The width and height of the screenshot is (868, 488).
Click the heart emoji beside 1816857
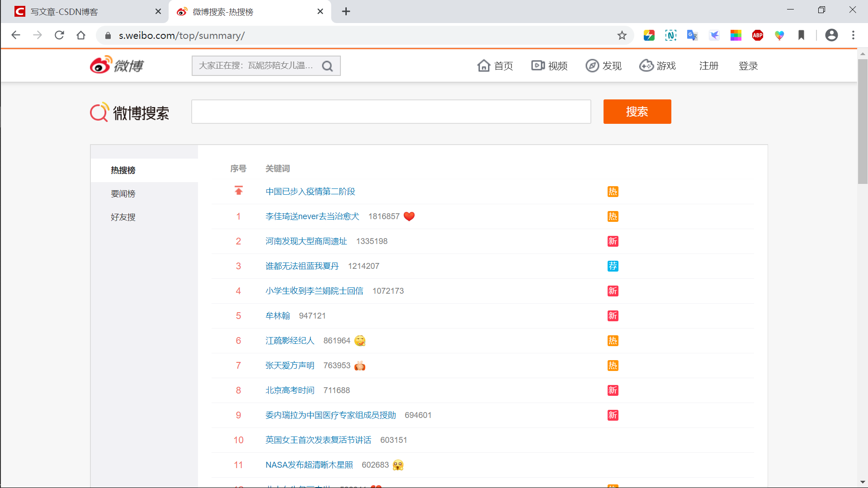point(409,216)
